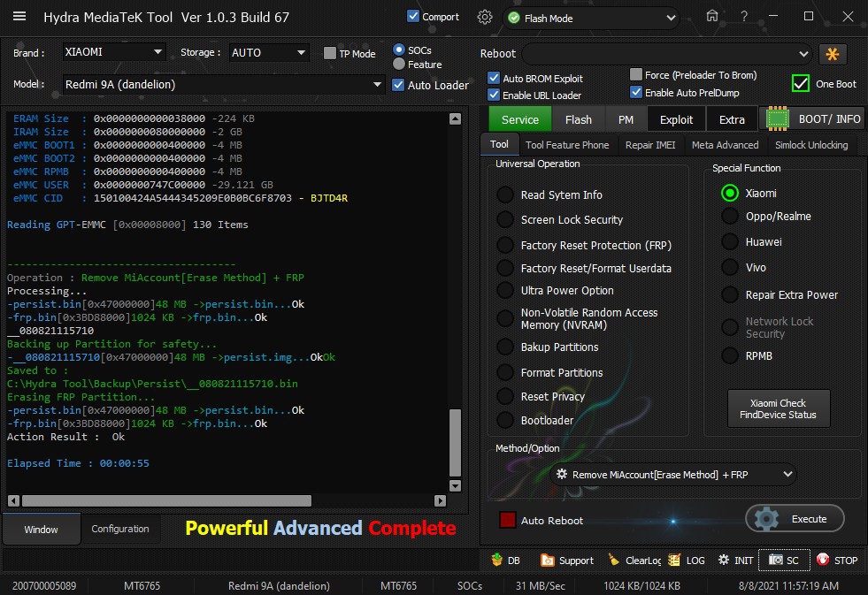Image resolution: width=868 pixels, height=595 pixels.
Task: Switch to the Service tab
Action: [520, 119]
